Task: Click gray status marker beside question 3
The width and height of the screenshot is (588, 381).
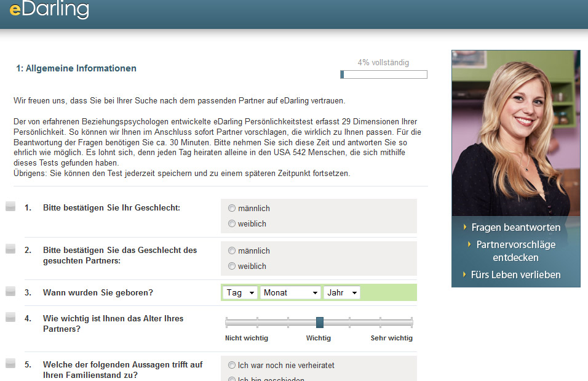Action: tap(10, 291)
